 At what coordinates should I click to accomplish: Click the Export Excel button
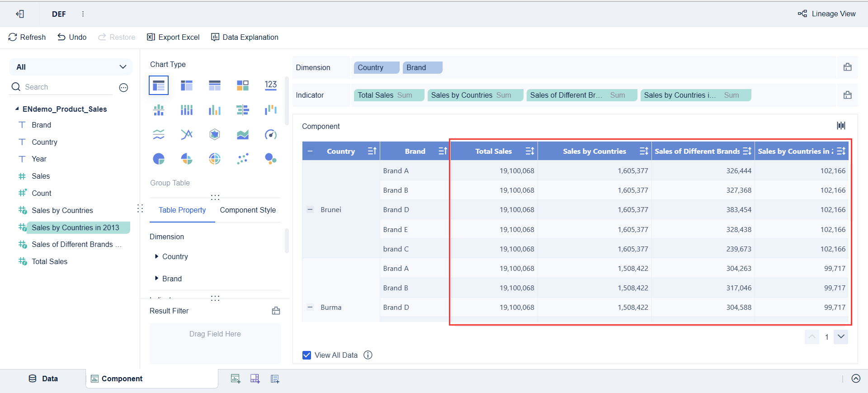173,37
